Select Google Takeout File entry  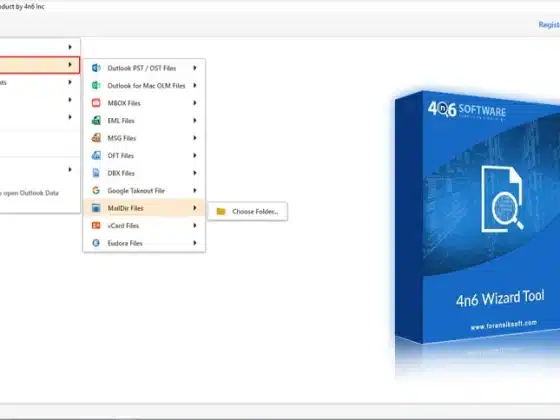144,190
